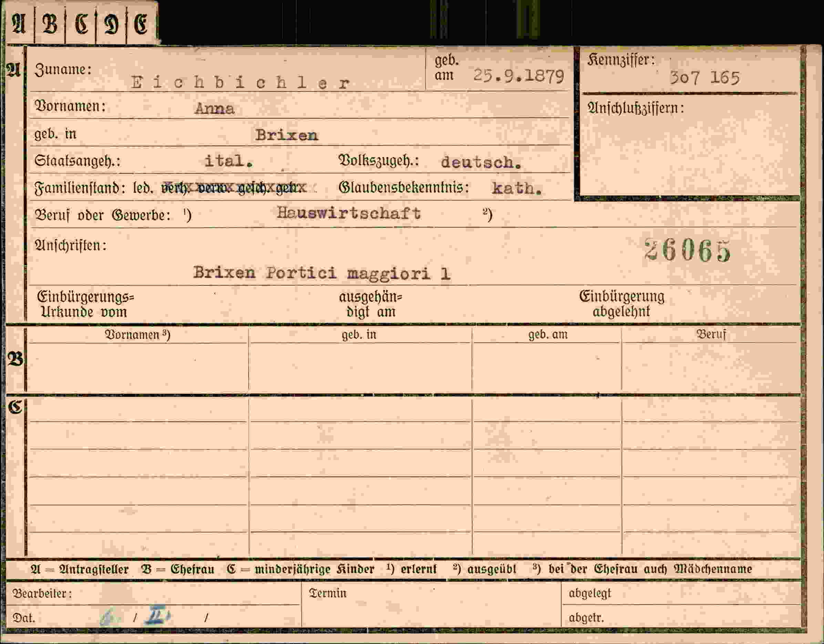Click the legend 'B = Ehefrau'

[178, 569]
